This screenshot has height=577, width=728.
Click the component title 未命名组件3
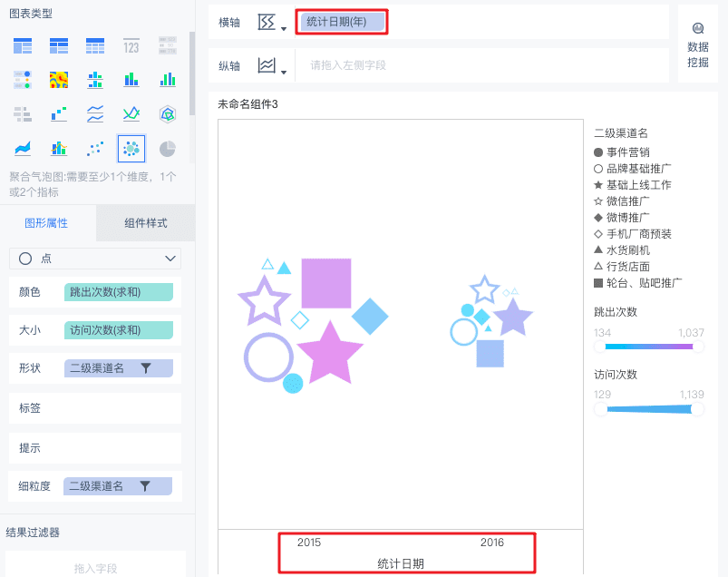point(248,104)
